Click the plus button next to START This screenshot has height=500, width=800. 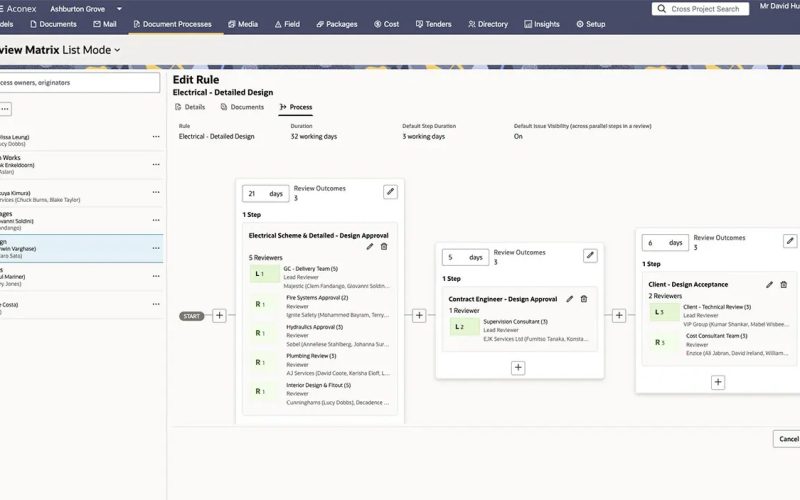[219, 316]
